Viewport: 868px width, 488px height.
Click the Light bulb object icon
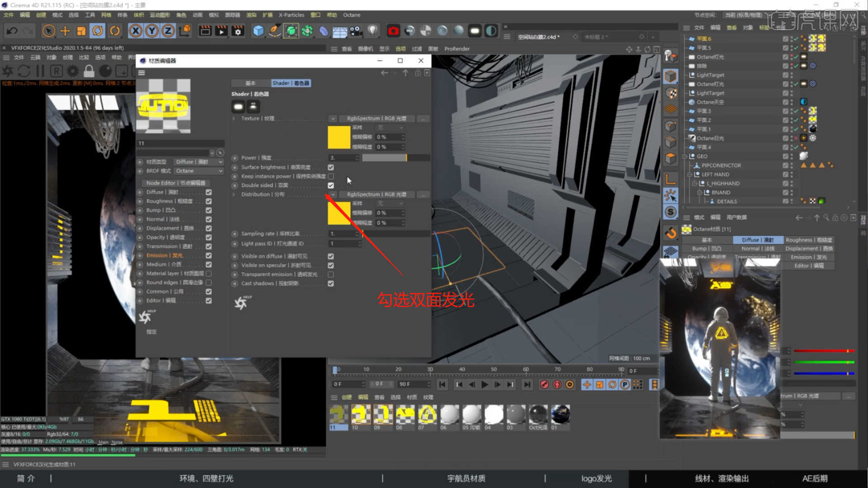point(372,31)
